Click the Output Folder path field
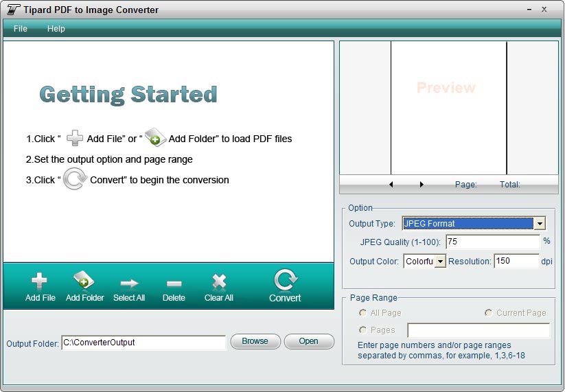 [143, 343]
